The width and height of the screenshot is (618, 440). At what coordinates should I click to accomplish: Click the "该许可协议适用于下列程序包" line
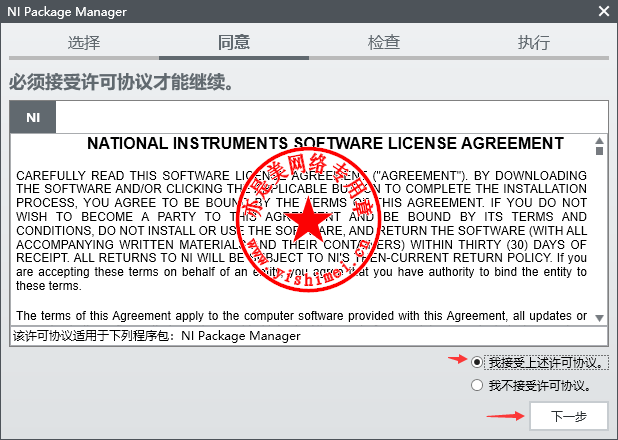click(156, 336)
